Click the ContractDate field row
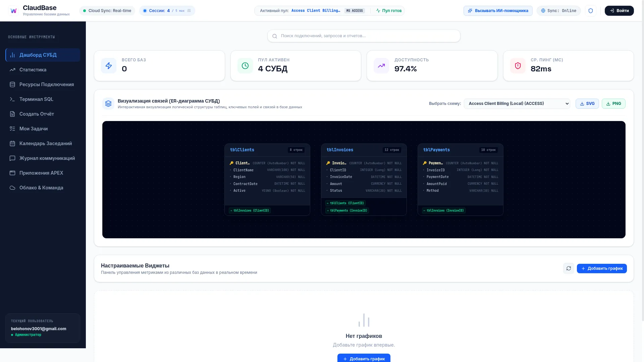The width and height of the screenshot is (644, 362). (267, 184)
